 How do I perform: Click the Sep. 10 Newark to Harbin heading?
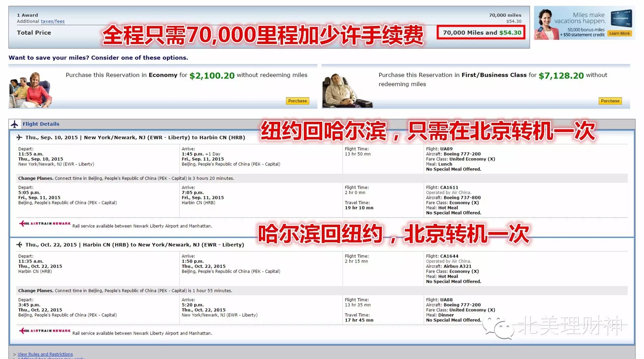click(135, 138)
